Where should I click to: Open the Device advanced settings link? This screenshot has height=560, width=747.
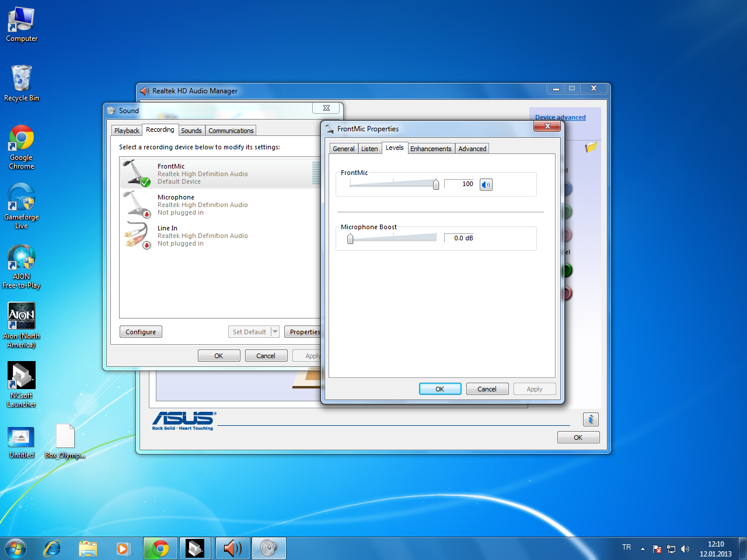coord(560,117)
